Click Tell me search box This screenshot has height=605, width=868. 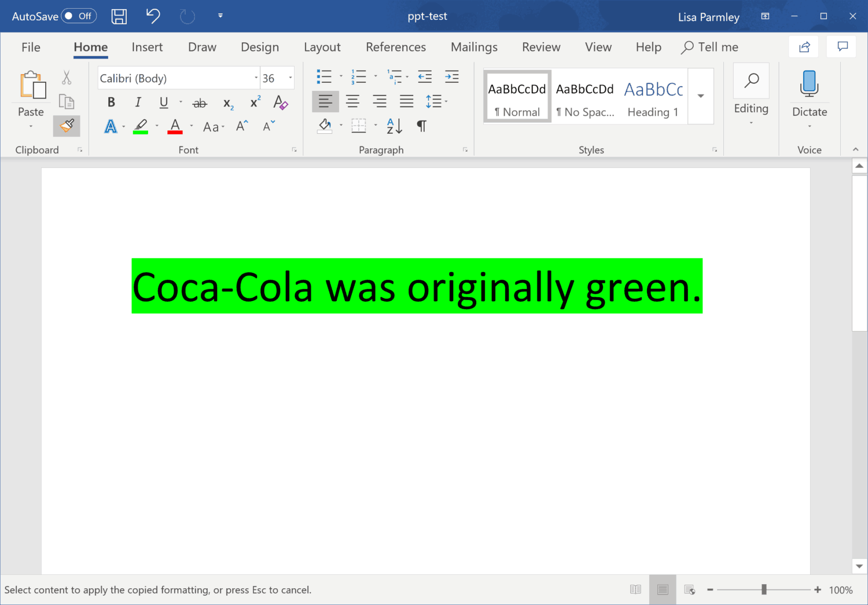pos(709,47)
